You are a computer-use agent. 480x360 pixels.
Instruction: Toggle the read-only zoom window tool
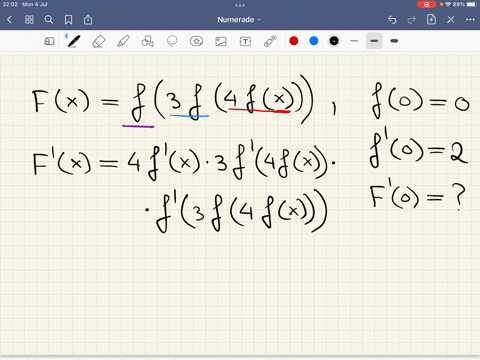(49, 41)
